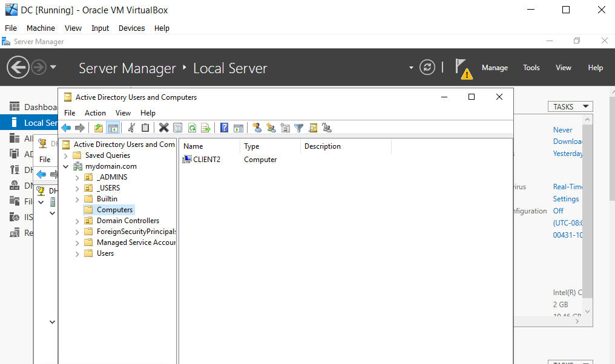The width and height of the screenshot is (615, 364).
Task: Refresh the Computers list with the toolbar icon
Action: (x=191, y=128)
